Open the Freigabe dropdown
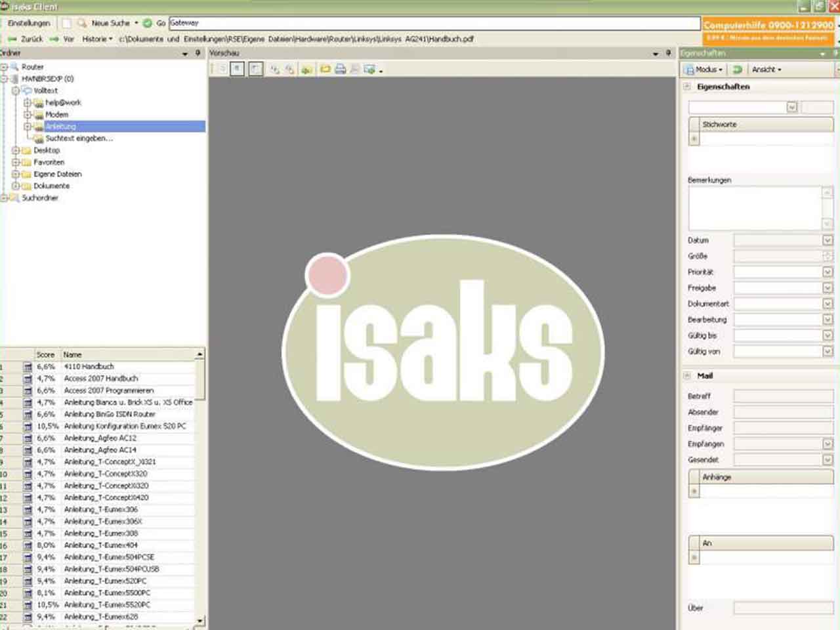The width and height of the screenshot is (840, 630). 828,287
